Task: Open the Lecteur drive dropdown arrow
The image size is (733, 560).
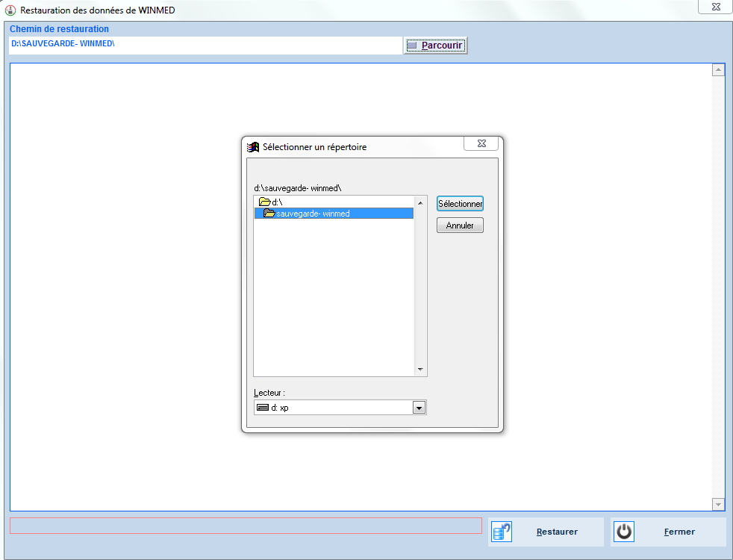Action: pyautogui.click(x=419, y=408)
